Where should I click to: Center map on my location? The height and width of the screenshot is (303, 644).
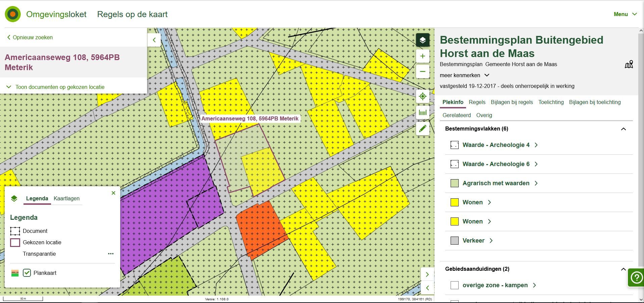pyautogui.click(x=422, y=97)
